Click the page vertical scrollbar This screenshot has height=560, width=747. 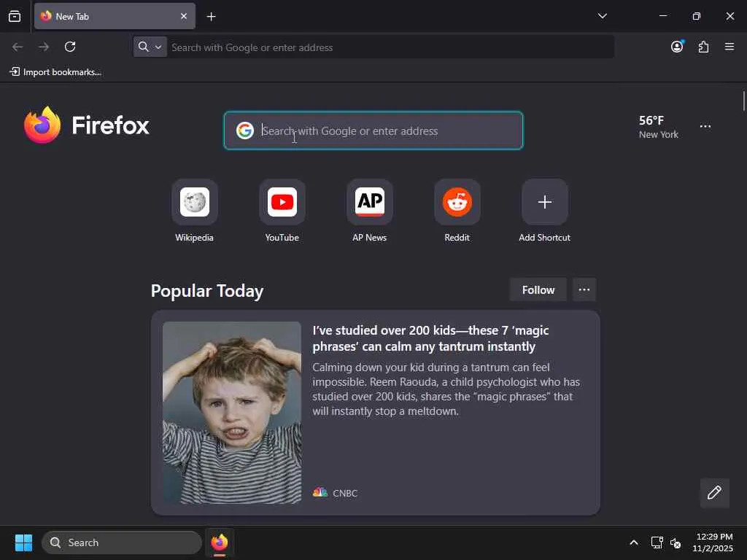pyautogui.click(x=743, y=101)
